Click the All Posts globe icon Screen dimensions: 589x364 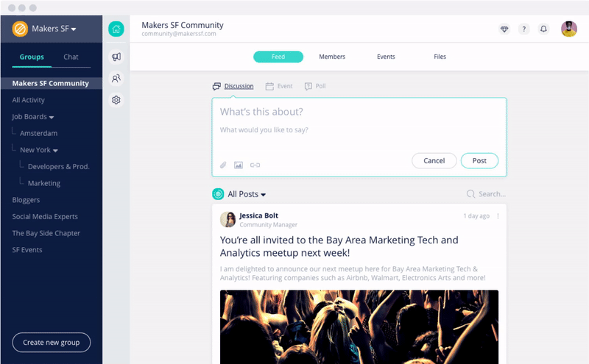click(218, 194)
